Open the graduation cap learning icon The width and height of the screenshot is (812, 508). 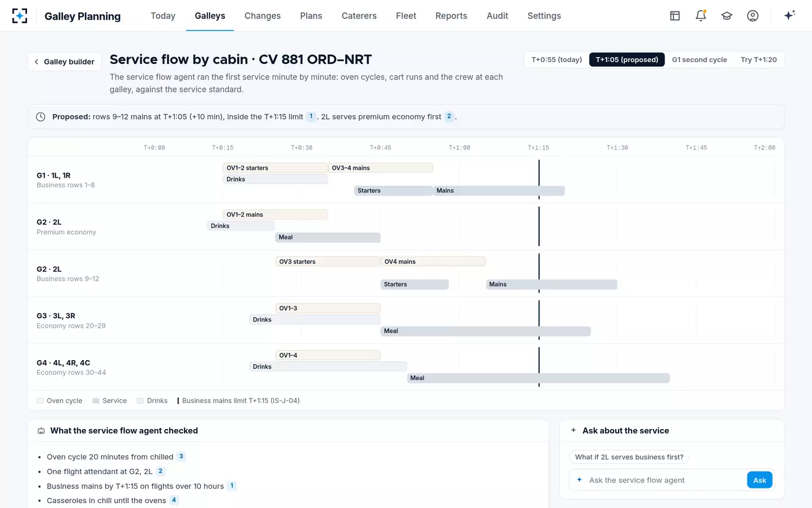[727, 16]
